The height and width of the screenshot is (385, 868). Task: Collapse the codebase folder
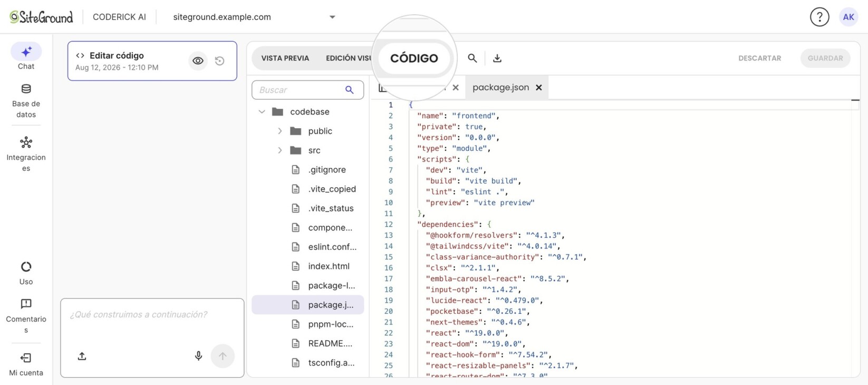coord(262,112)
